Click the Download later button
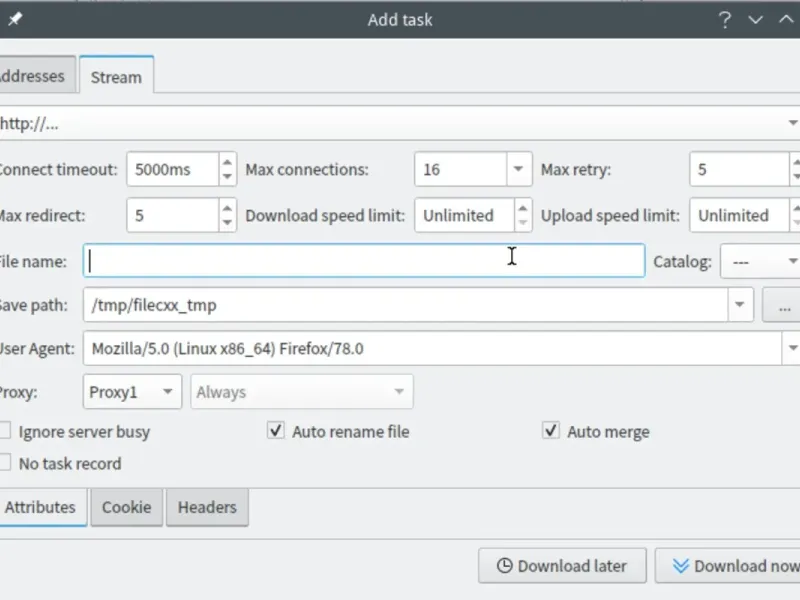 (562, 566)
